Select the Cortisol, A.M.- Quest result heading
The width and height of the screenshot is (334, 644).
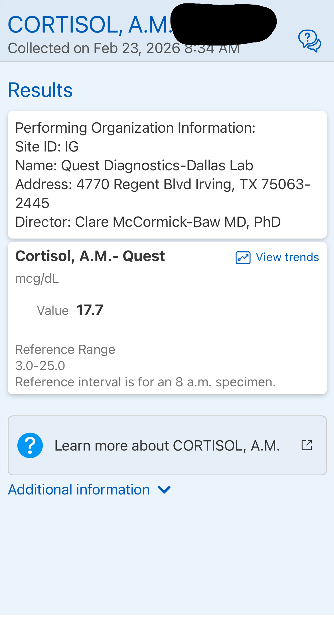90,256
